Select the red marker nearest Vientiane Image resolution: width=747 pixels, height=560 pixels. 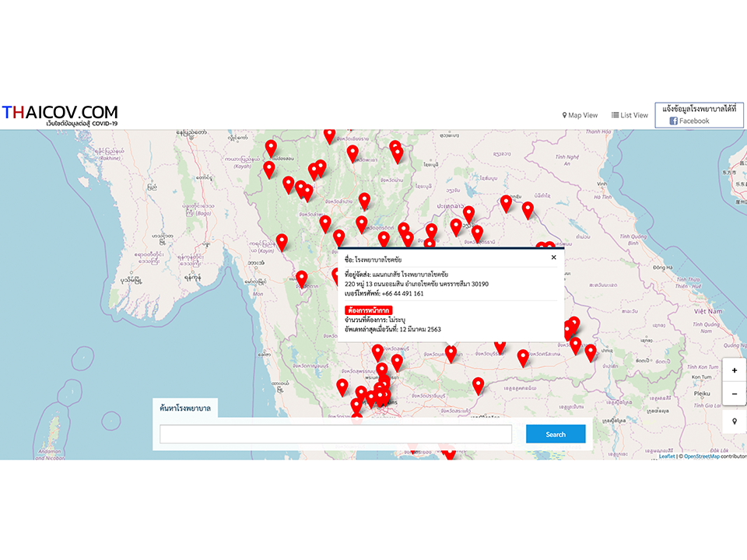click(468, 213)
